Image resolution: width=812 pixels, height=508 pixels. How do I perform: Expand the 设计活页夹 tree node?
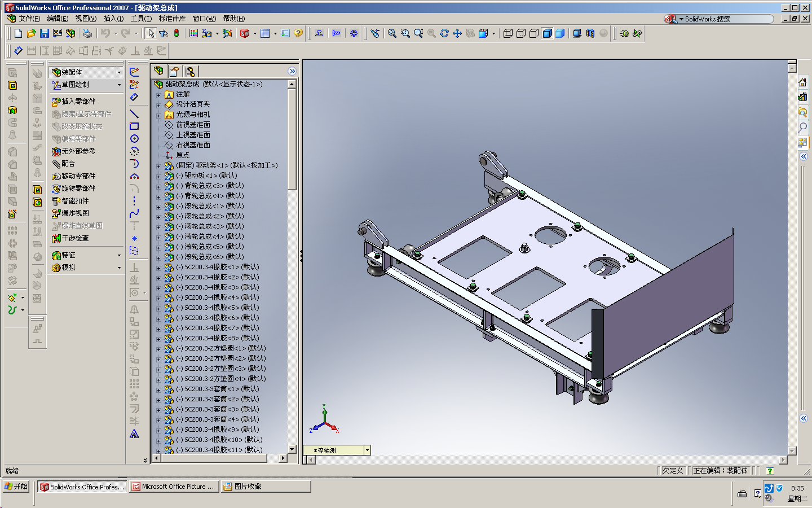point(159,105)
